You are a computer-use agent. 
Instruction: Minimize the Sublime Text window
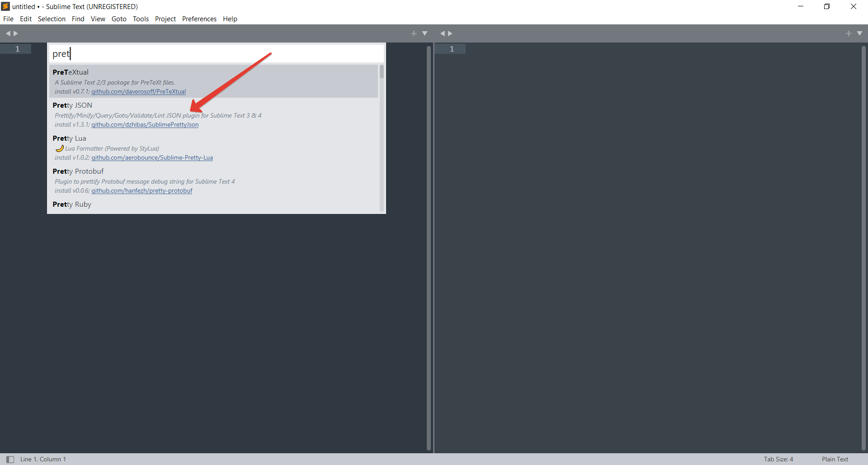coord(801,6)
